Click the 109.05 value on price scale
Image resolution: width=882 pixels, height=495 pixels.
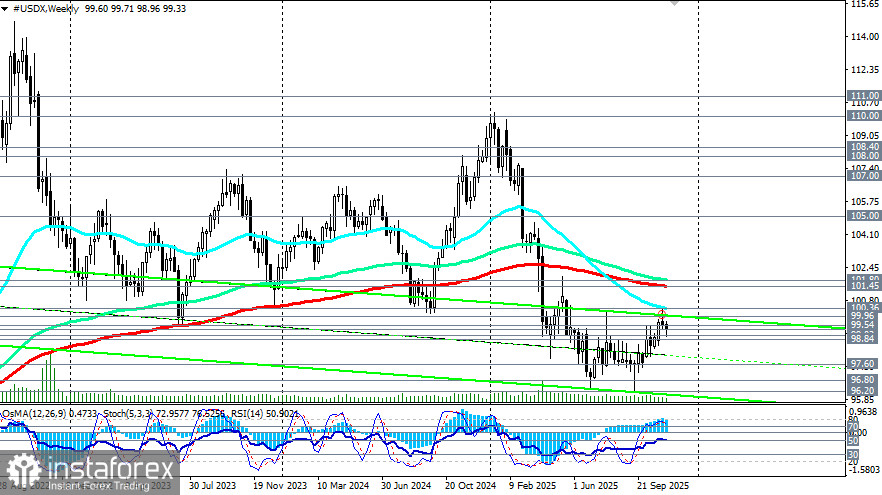(865, 136)
